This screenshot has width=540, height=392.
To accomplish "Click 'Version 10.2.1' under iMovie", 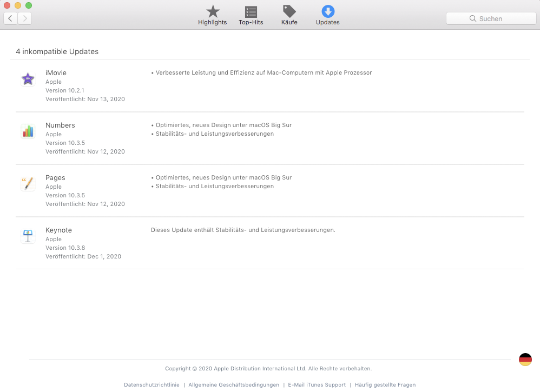I will coord(65,90).
